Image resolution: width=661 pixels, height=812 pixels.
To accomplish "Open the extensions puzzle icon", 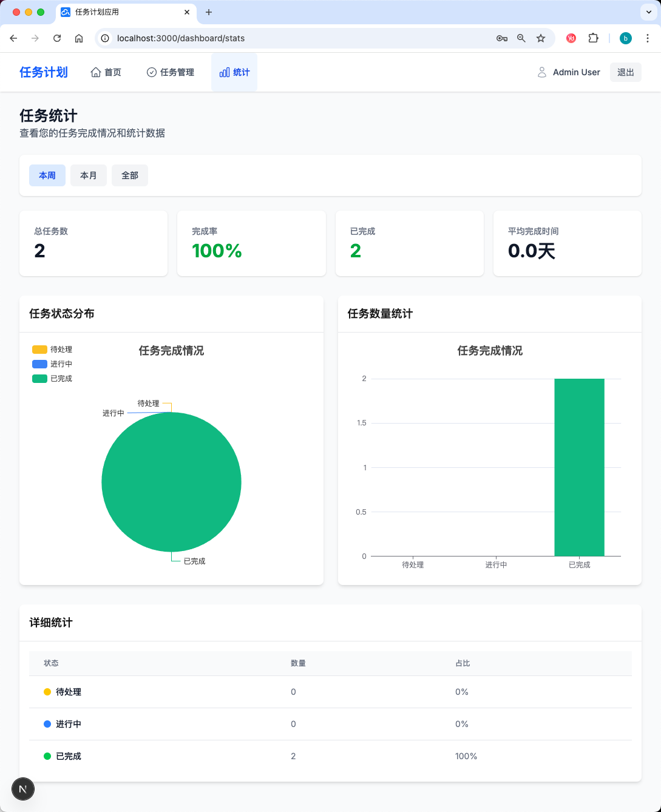I will tap(593, 38).
